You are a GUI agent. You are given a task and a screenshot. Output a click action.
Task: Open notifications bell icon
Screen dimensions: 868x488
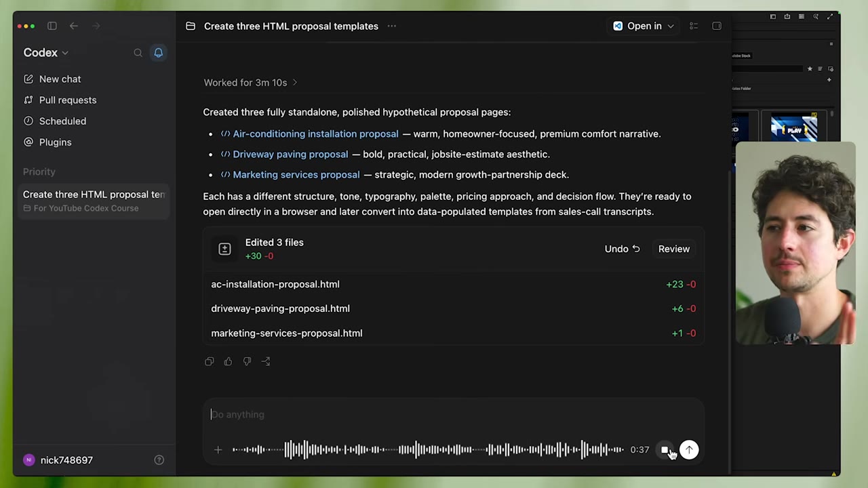click(158, 52)
